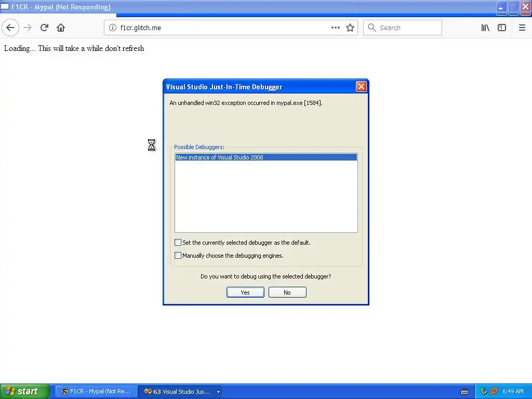Image resolution: width=532 pixels, height=399 pixels.
Task: Bookmark this page with the star icon
Action: [350, 28]
